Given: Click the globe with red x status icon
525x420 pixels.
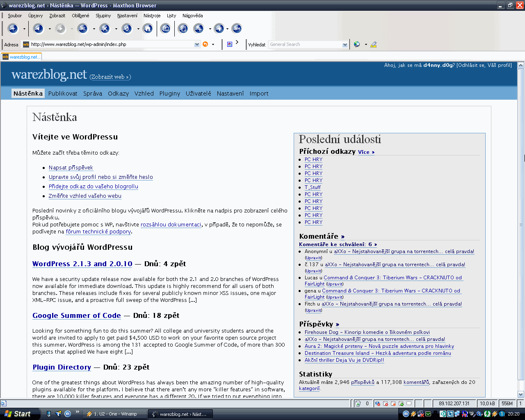Looking at the screenshot, I should pos(378,404).
